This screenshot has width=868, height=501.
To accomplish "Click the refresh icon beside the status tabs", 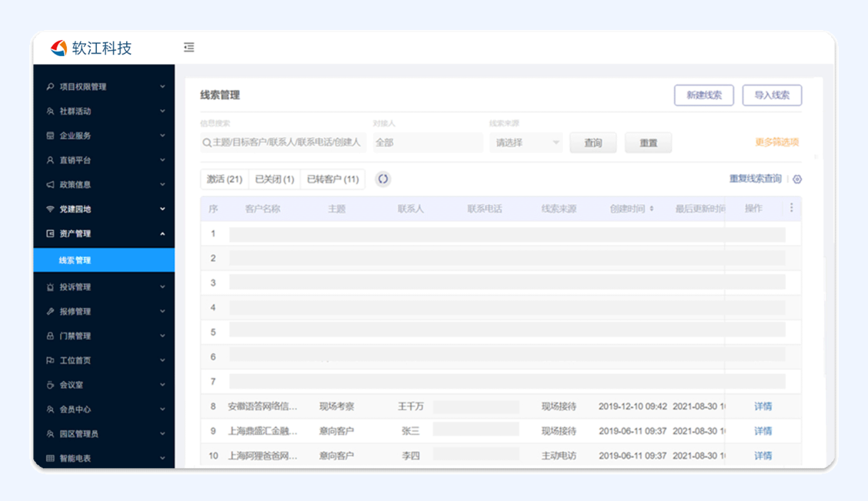I will (383, 179).
